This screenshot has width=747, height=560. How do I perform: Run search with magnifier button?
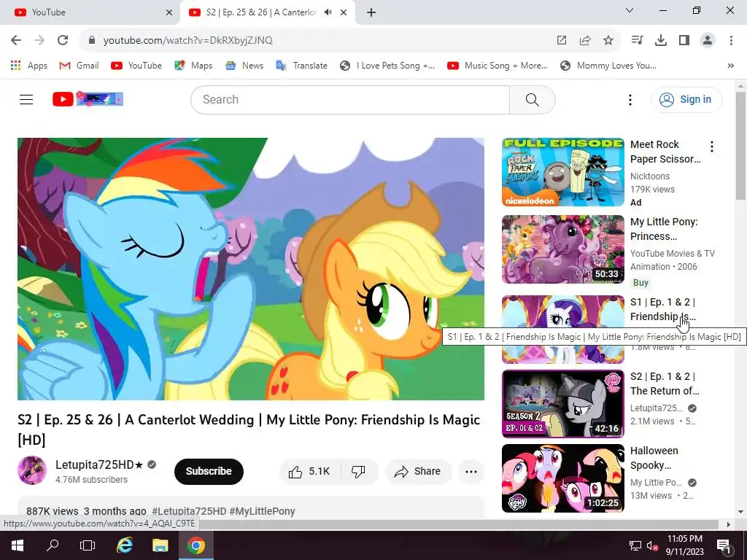point(532,99)
